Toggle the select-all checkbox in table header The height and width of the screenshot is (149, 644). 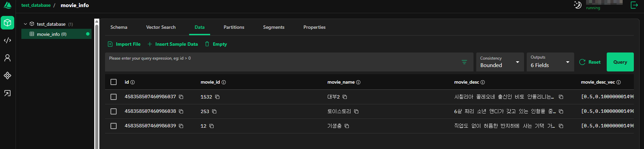point(114,82)
